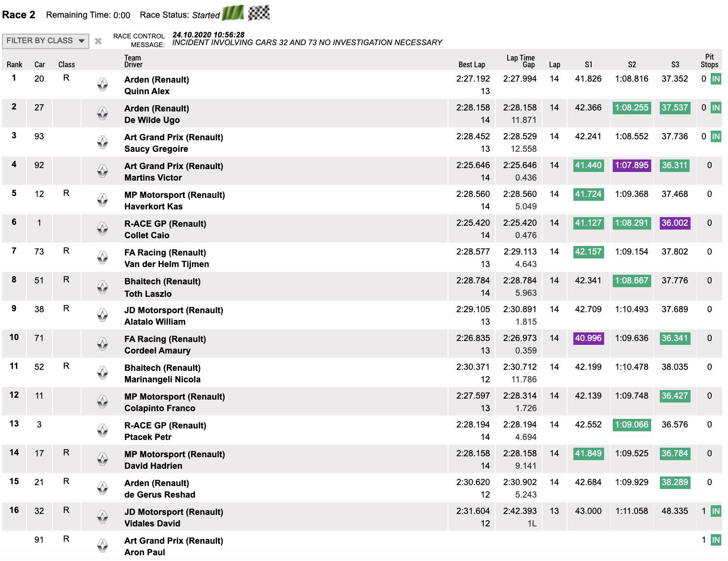Click the Rank column header
The height and width of the screenshot is (561, 728).
click(14, 64)
